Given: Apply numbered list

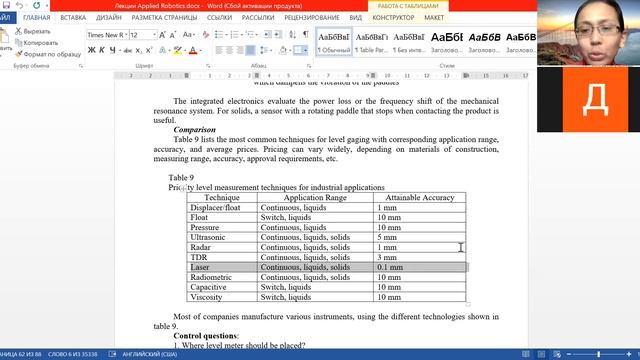Looking at the screenshot, I should [x=234, y=35].
